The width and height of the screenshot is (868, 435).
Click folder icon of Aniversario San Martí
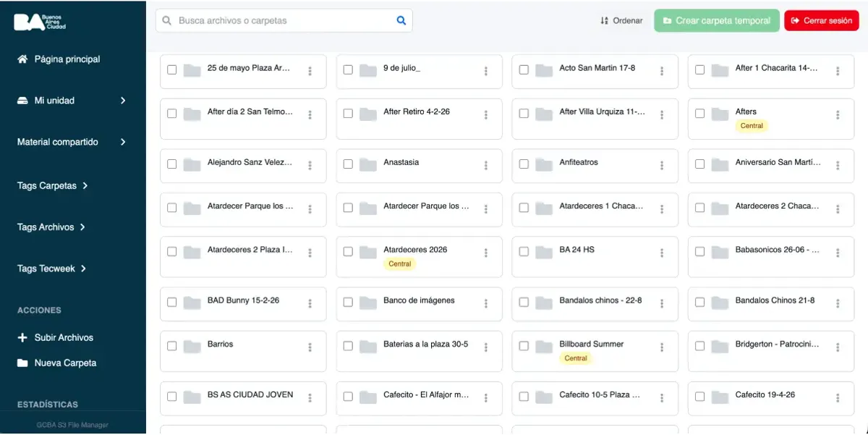[720, 165]
